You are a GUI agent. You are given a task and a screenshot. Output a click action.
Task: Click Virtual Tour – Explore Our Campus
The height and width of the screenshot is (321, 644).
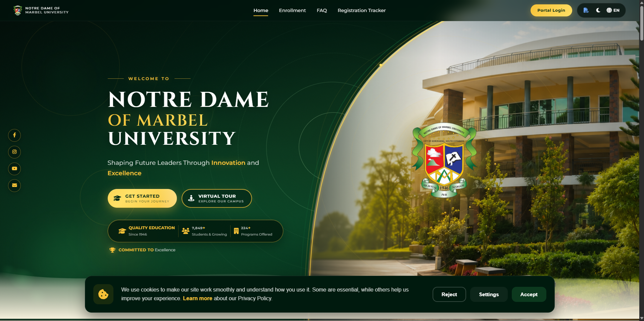coord(217,198)
